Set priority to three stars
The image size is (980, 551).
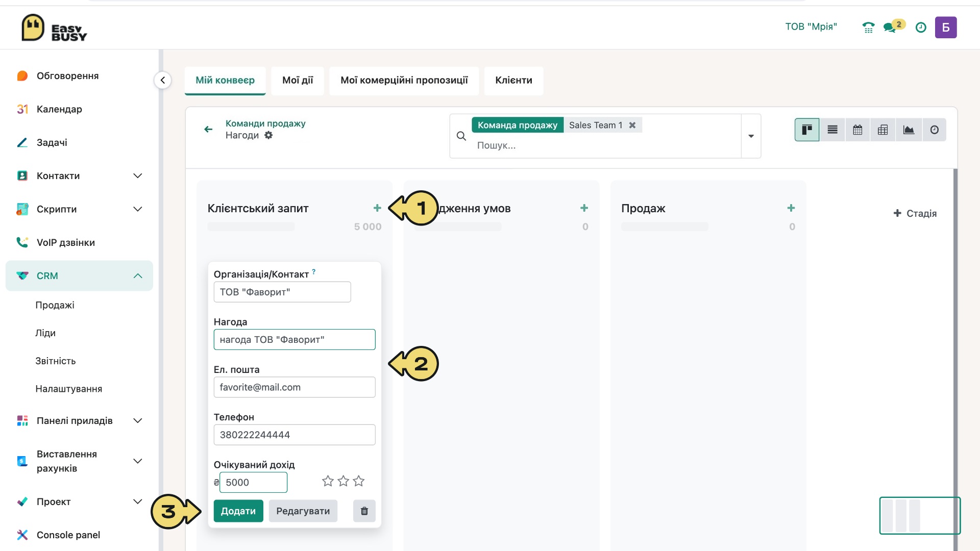point(359,481)
